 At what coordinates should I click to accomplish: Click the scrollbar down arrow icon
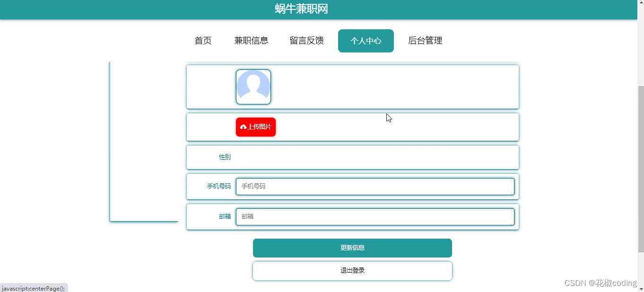tap(641, 289)
